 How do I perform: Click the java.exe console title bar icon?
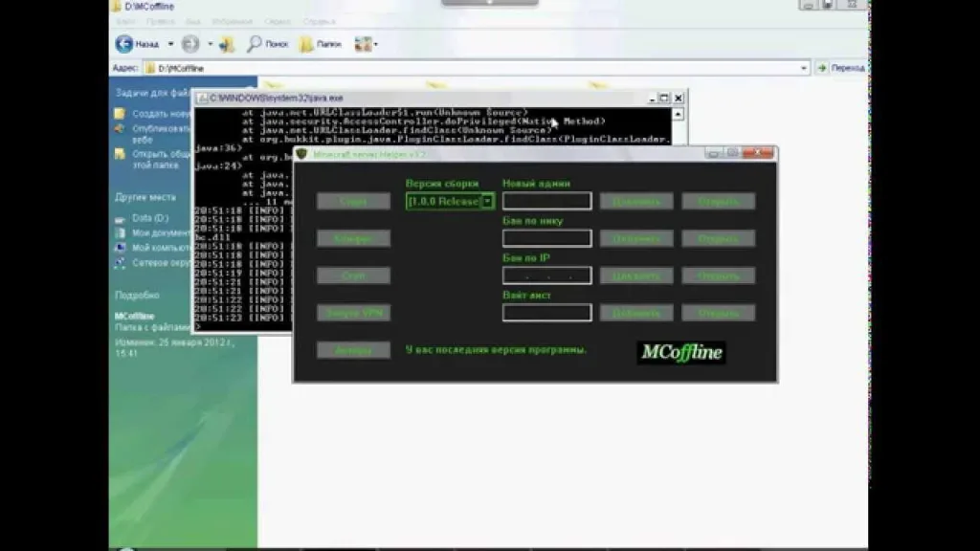[203, 99]
